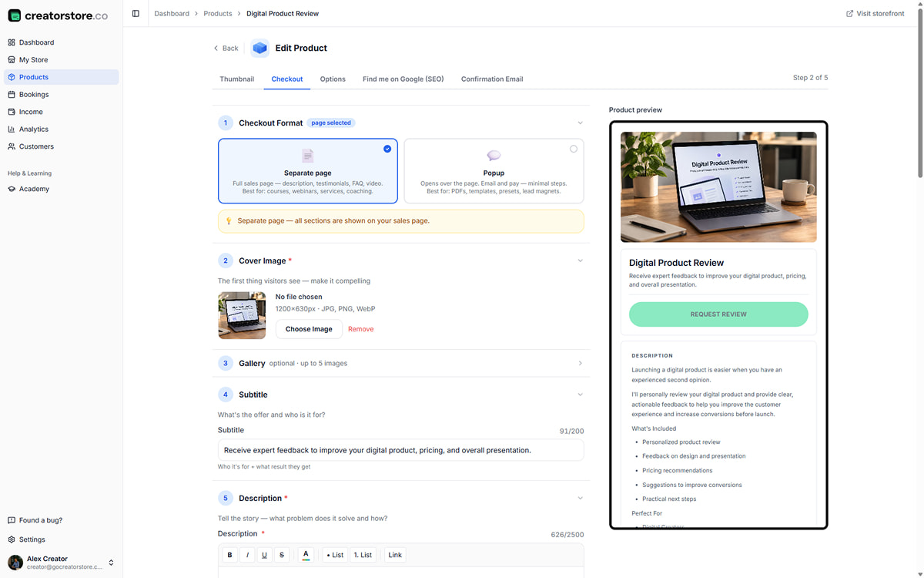Click into the Subtitle text field

pyautogui.click(x=400, y=450)
